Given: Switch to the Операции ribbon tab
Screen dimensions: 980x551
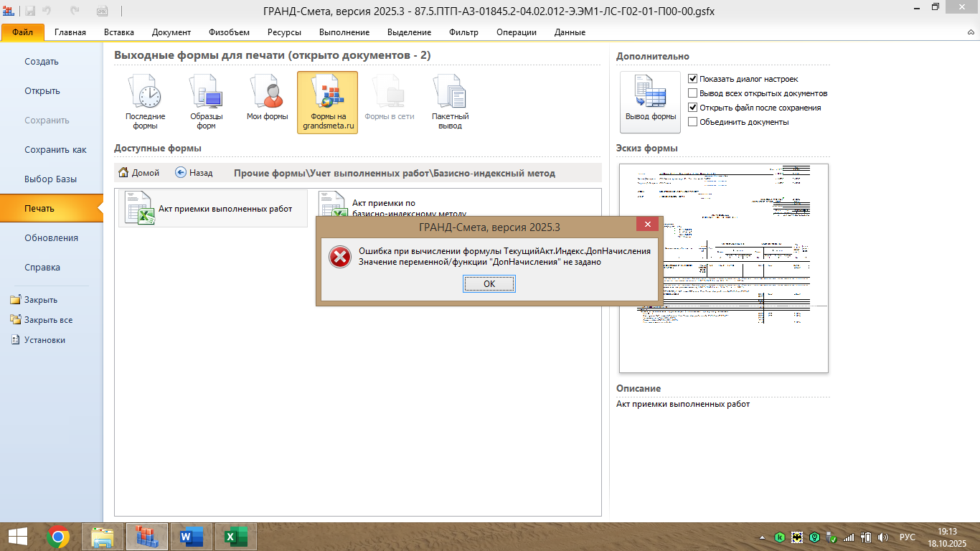Looking at the screenshot, I should click(x=516, y=32).
